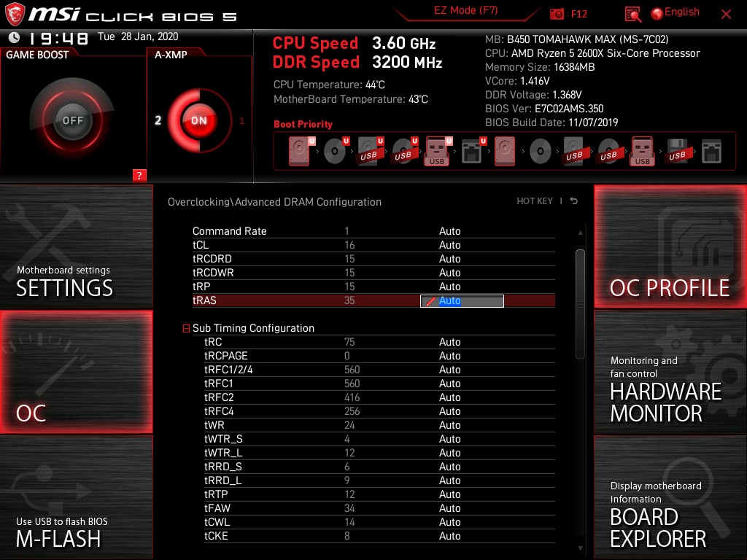747x560 pixels.
Task: Select the tRFC1/2/4 row label
Action: point(228,370)
